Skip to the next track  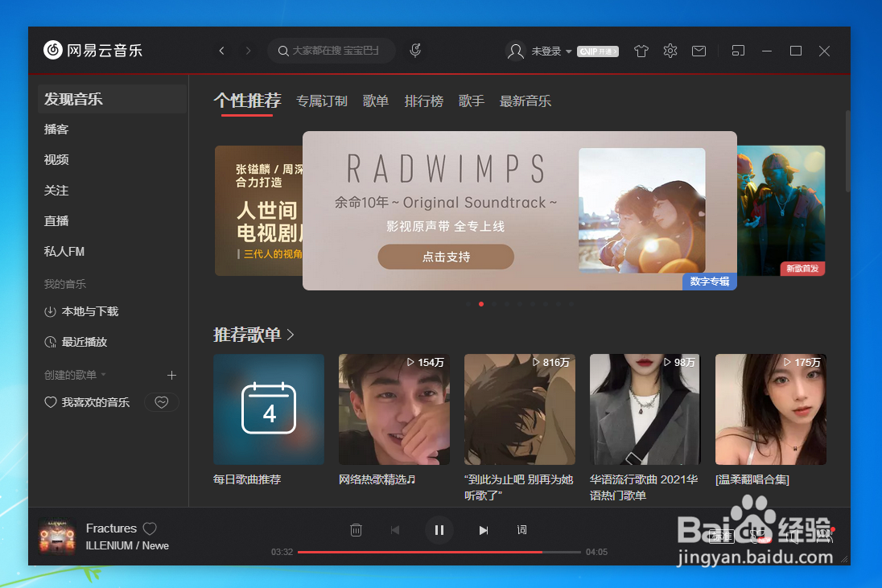[483, 530]
